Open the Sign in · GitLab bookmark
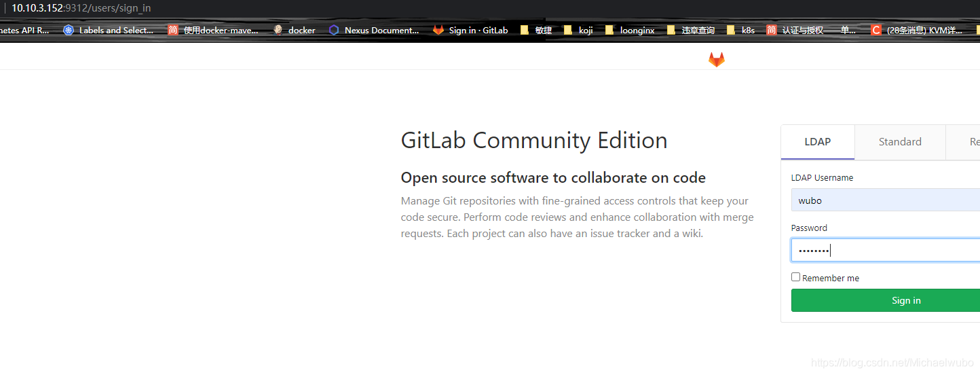Image resolution: width=980 pixels, height=375 pixels. (470, 30)
